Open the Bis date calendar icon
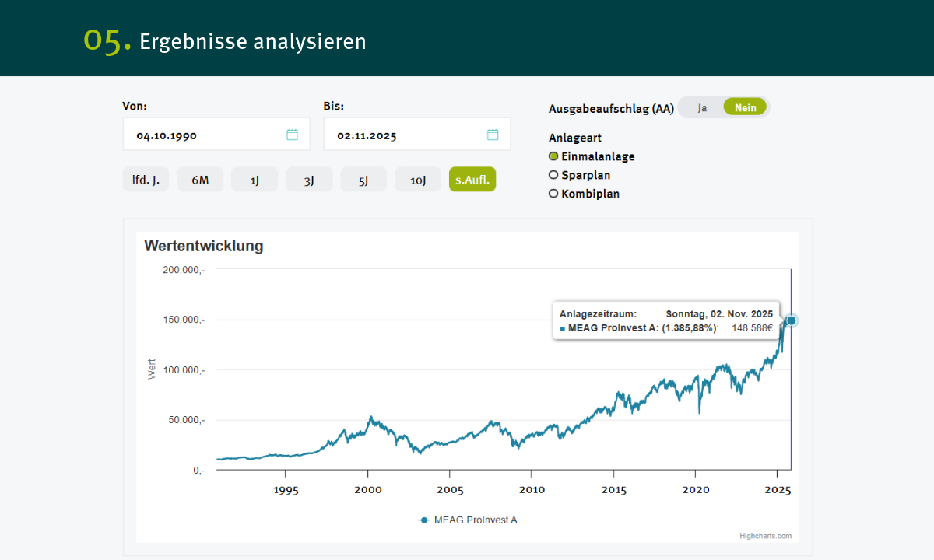This screenshot has width=934, height=560. (x=493, y=135)
